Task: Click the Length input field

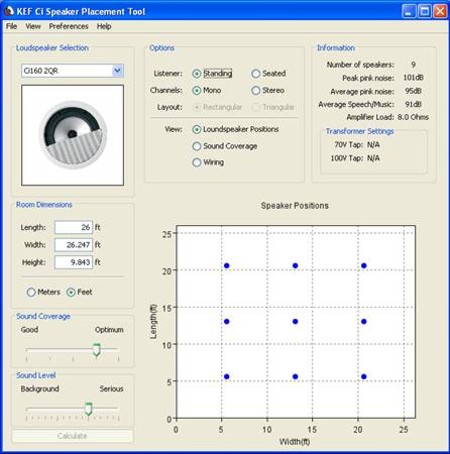Action: click(x=74, y=227)
